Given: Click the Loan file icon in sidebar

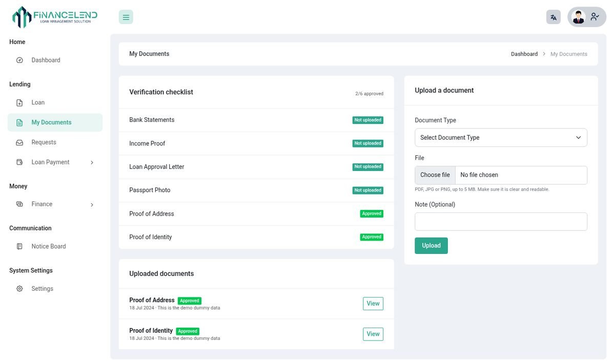Looking at the screenshot, I should [x=19, y=103].
